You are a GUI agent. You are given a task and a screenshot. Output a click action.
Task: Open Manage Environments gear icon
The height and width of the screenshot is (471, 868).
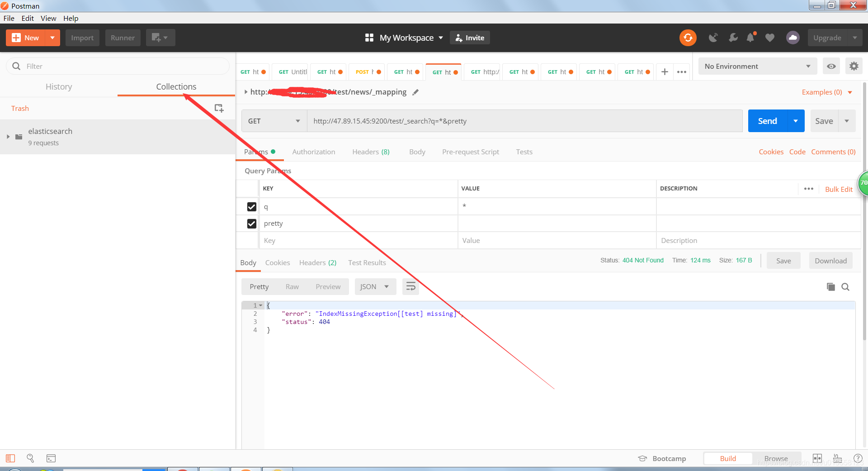pos(854,66)
